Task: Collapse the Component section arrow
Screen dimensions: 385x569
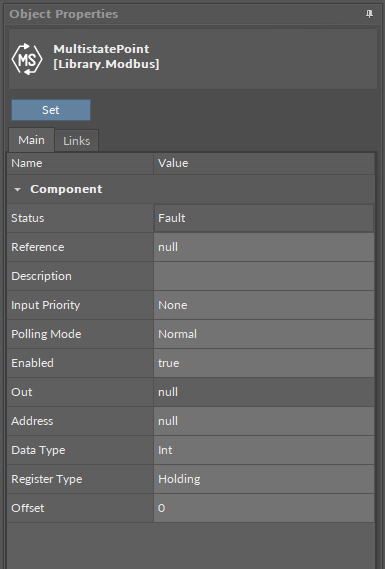Action: (17, 189)
